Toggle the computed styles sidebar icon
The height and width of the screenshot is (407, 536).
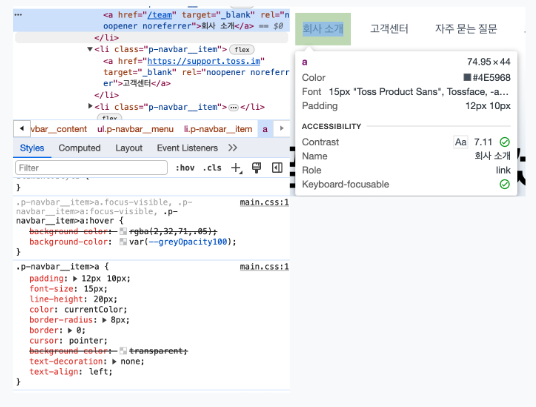277,167
